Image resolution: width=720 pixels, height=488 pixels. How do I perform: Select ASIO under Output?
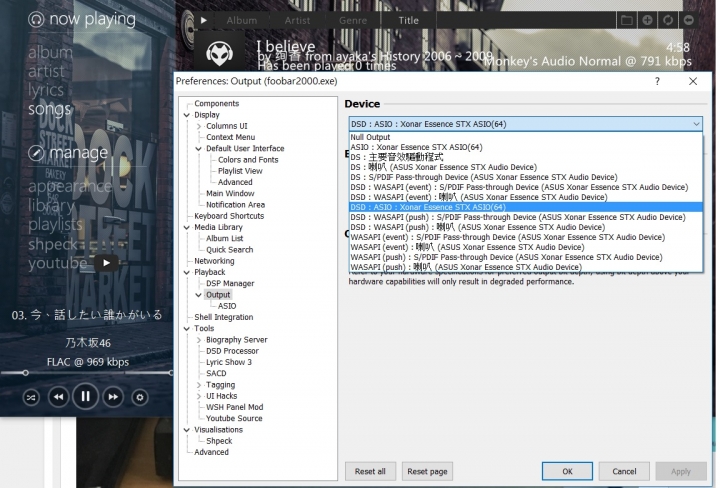227,306
